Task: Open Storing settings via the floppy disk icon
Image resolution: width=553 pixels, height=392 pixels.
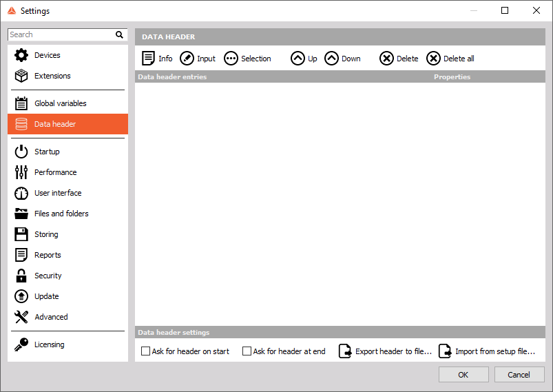Action: tap(21, 234)
